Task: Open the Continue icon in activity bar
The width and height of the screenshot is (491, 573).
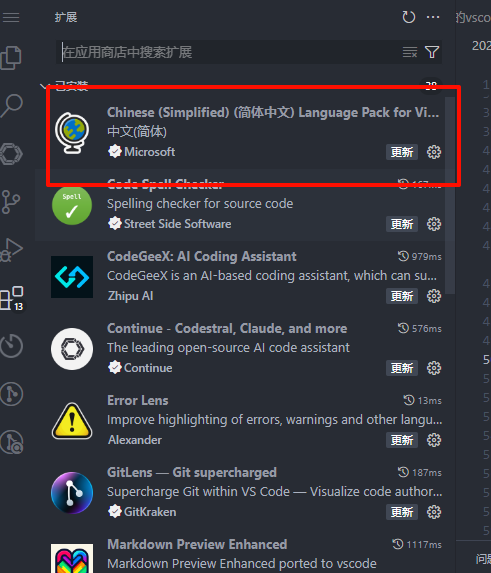Action: pos(11,153)
